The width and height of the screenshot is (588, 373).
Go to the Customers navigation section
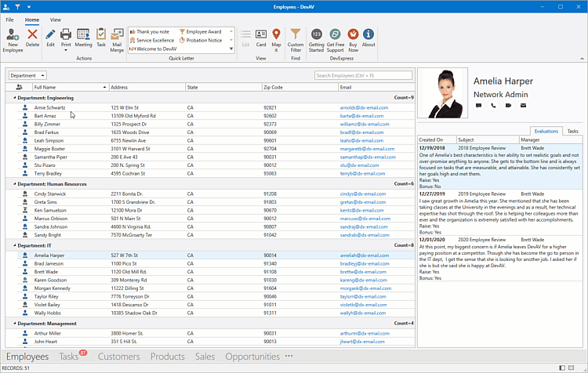(x=118, y=357)
